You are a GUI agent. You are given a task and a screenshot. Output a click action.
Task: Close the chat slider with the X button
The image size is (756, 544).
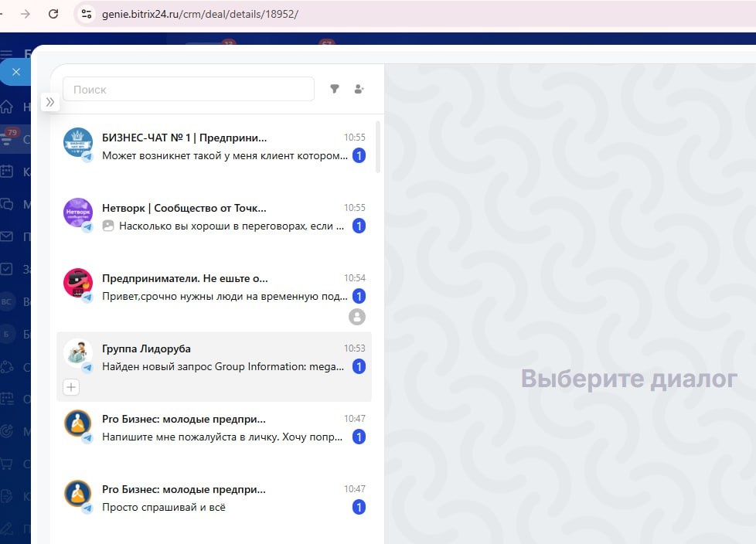16,72
